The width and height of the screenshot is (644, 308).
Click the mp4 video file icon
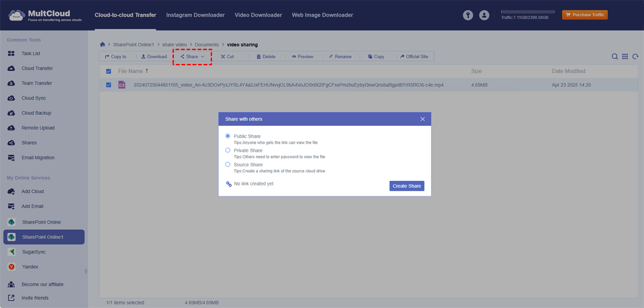(122, 85)
